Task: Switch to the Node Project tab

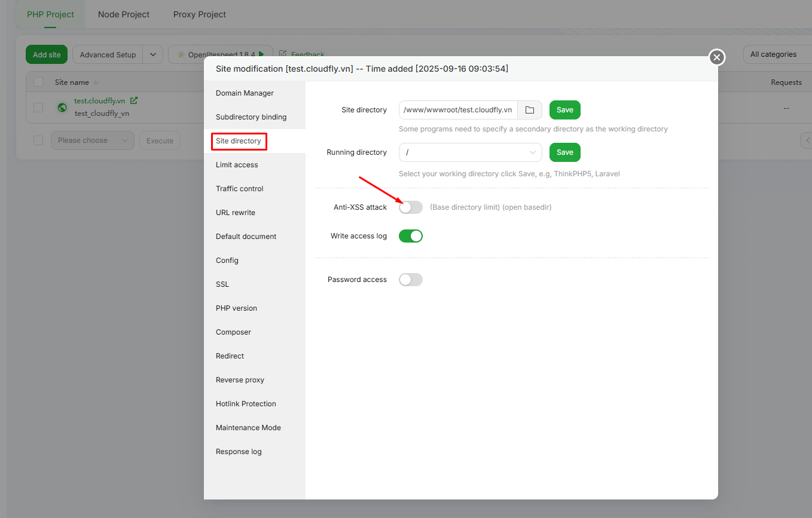Action: pyautogui.click(x=124, y=14)
